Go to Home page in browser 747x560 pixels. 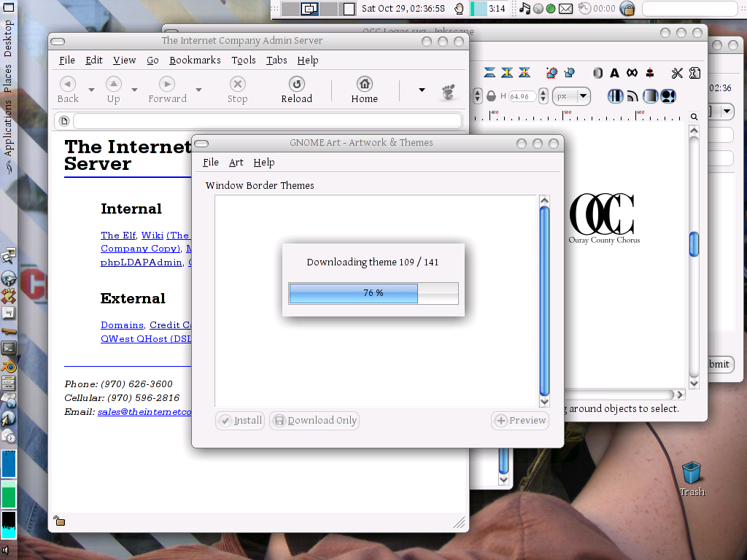pos(364,90)
